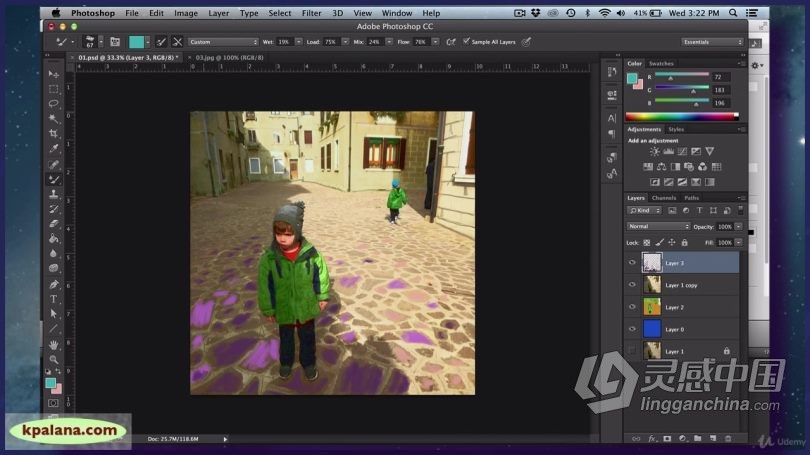Hide Layer 1 copy visibility eye
The image size is (810, 455).
[632, 285]
